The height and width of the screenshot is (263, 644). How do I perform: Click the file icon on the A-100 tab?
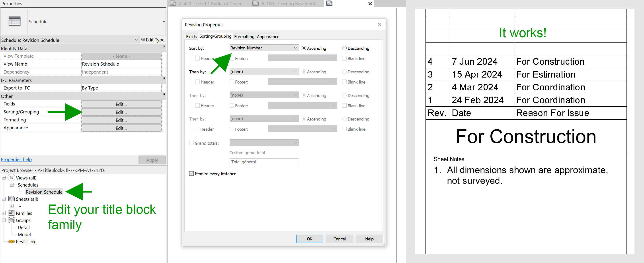pyautogui.click(x=255, y=4)
